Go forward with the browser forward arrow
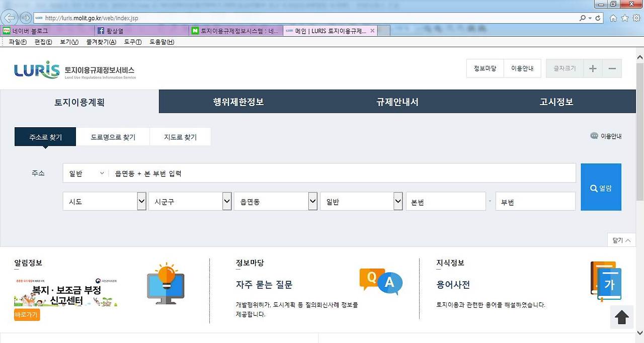Screen dimensions: 644x343 pyautogui.click(x=26, y=18)
